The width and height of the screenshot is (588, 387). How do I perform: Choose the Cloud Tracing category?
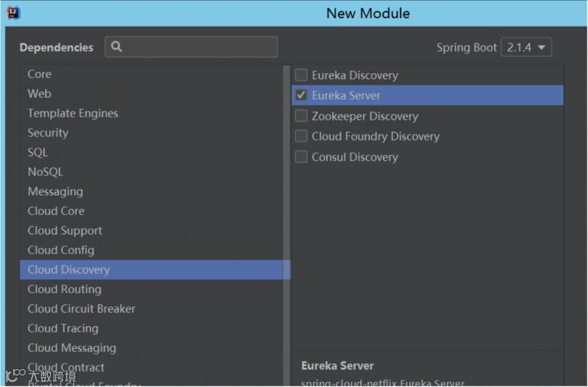(151, 328)
